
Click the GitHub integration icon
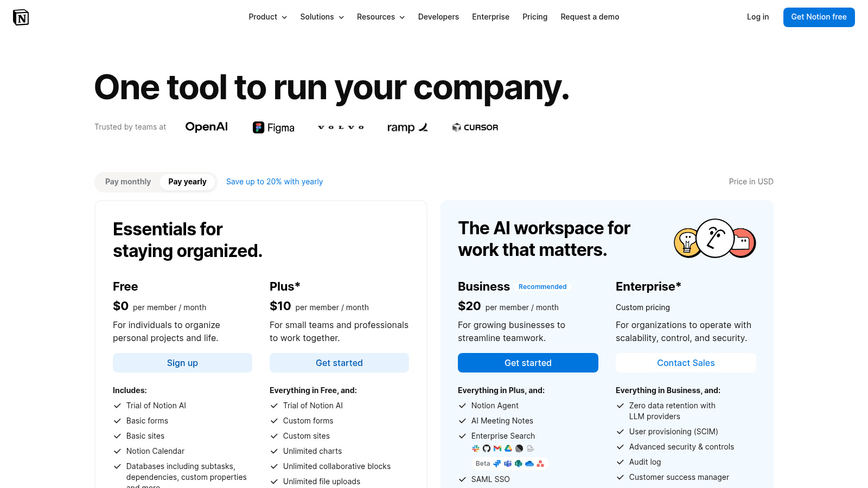(x=487, y=448)
